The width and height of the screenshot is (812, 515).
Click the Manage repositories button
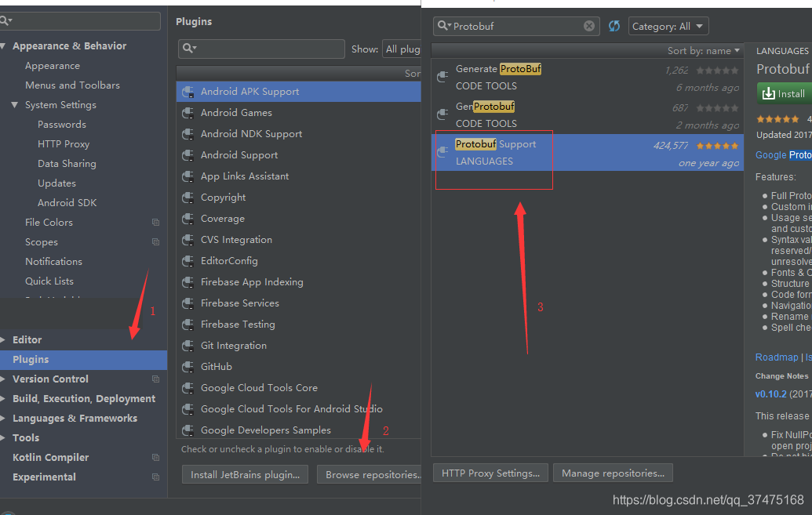click(x=614, y=473)
